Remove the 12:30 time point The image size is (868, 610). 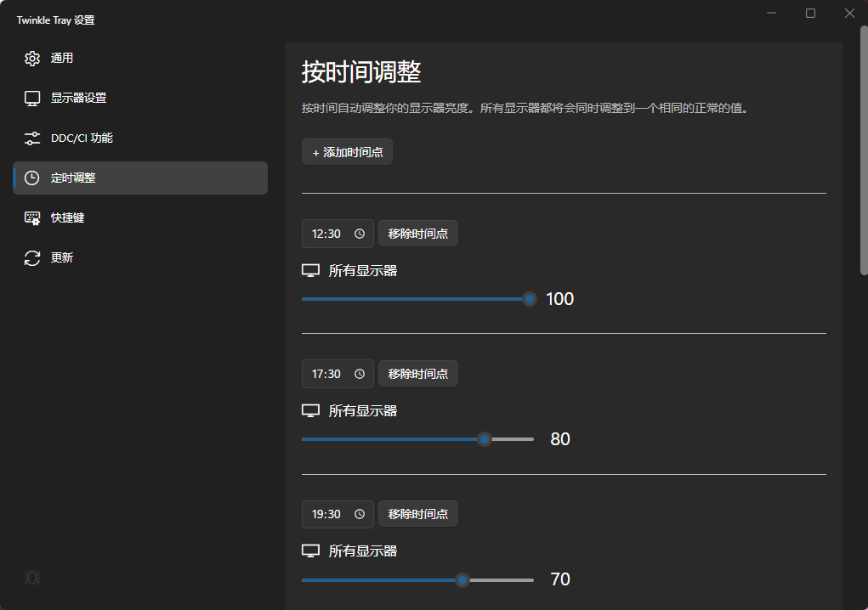(x=417, y=233)
